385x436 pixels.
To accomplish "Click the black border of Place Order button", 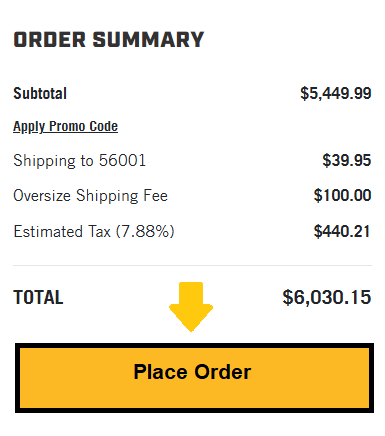I will coord(194,345).
